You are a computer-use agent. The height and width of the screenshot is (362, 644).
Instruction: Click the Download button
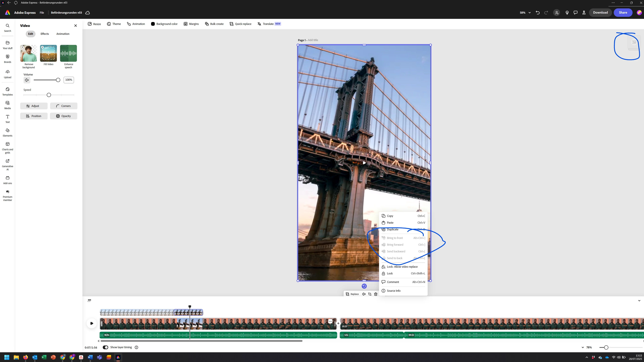[600, 12]
